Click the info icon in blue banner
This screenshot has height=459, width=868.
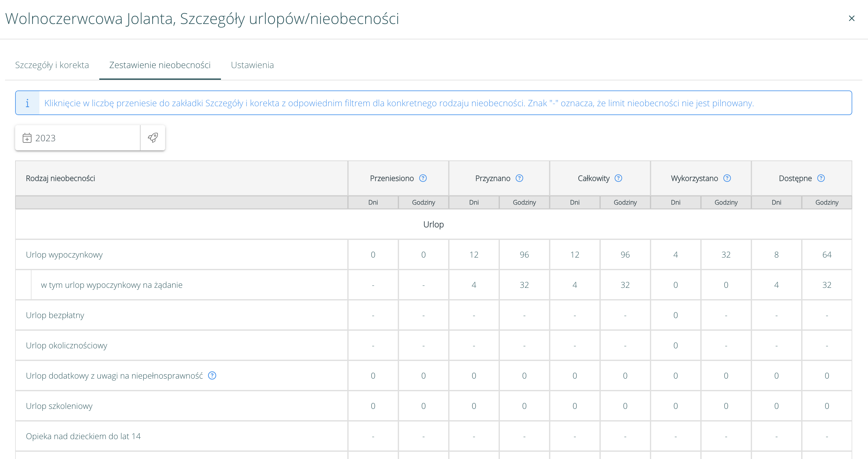[27, 103]
